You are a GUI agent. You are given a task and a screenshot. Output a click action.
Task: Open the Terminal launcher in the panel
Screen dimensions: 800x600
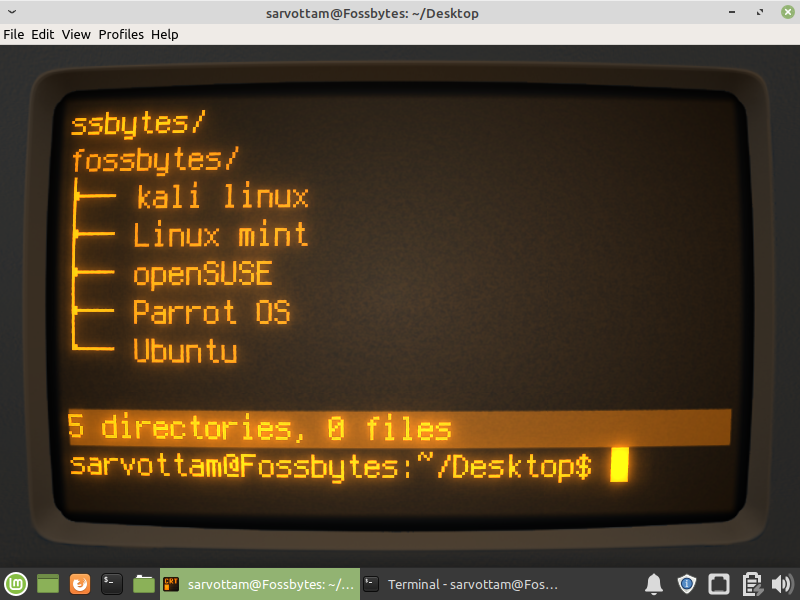pyautogui.click(x=112, y=584)
